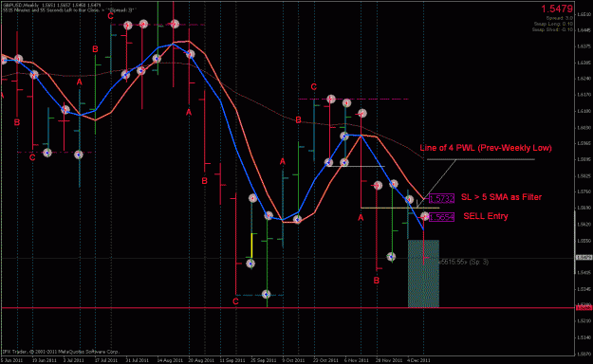Select the 'Swap Long: 0.10' info line
Screen dimensions: 593x364
tap(555, 24)
